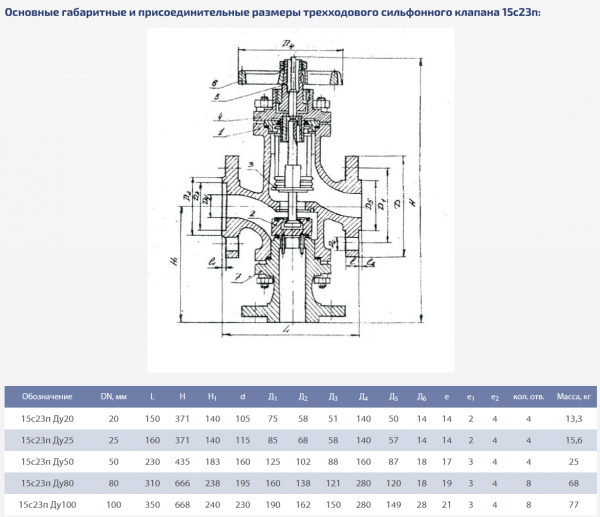Select the H1 column header

[x=211, y=397]
